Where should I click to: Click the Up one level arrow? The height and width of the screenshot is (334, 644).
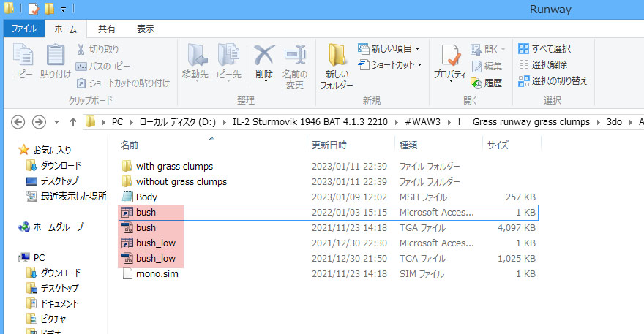coord(73,122)
